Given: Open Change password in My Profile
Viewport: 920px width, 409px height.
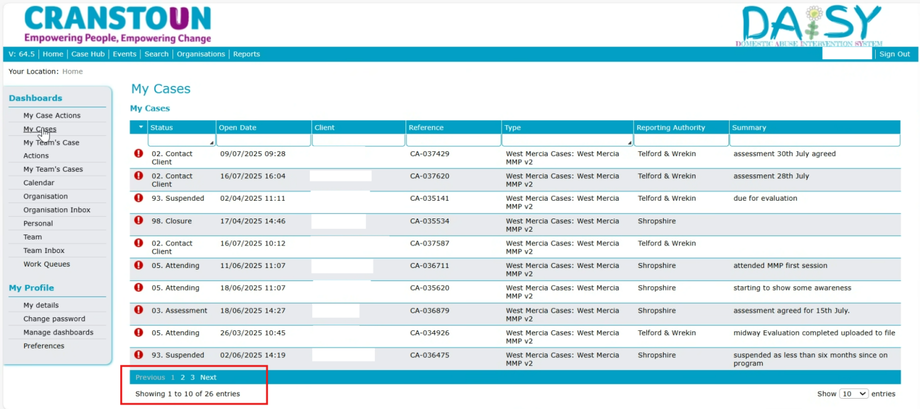Looking at the screenshot, I should [x=55, y=319].
